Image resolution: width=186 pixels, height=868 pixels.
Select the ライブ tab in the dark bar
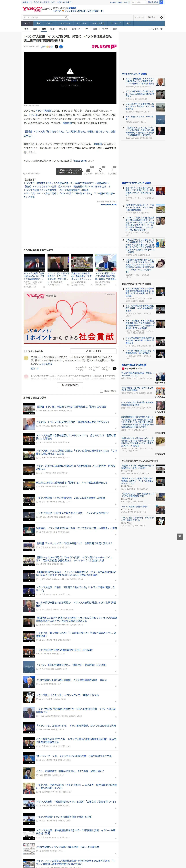49,24
